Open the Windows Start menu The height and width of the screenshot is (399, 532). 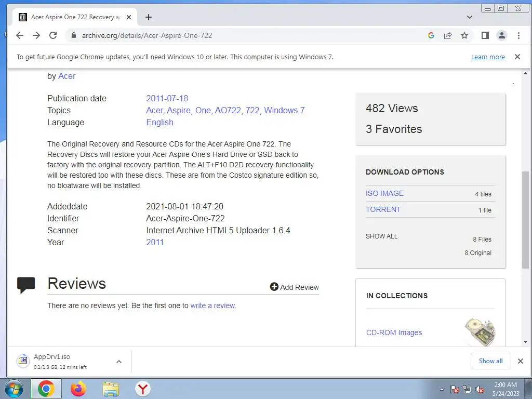14,389
